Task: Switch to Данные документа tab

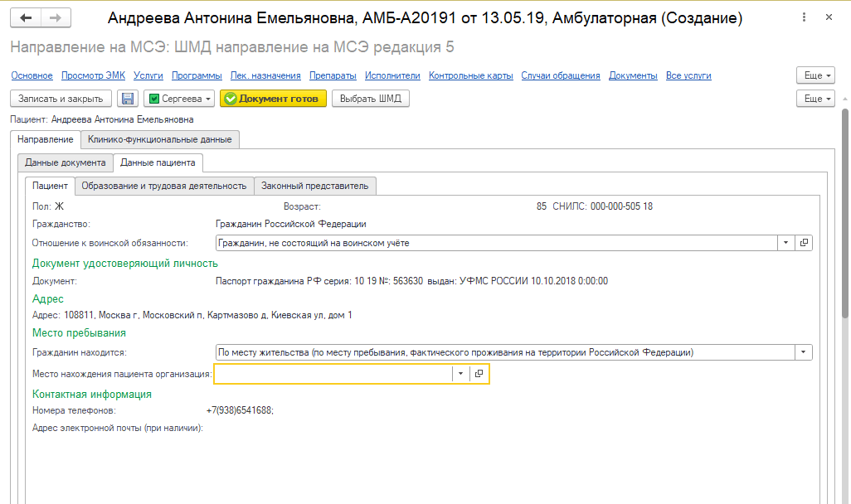Action: 66,162
